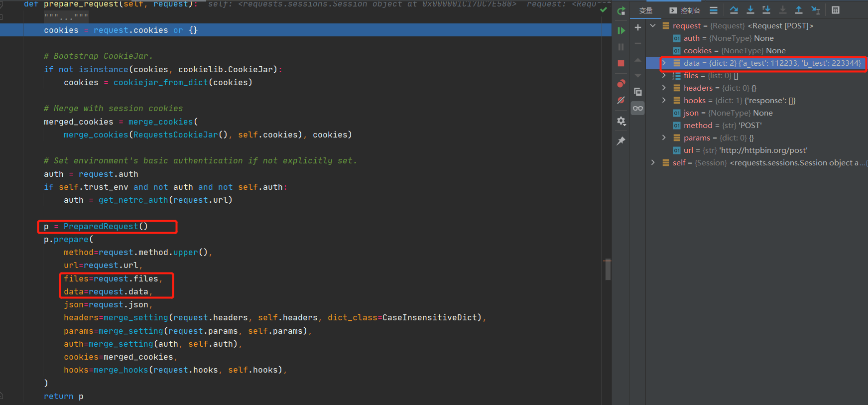Image resolution: width=868 pixels, height=405 pixels.
Task: Click the Step Over icon
Action: tap(734, 10)
